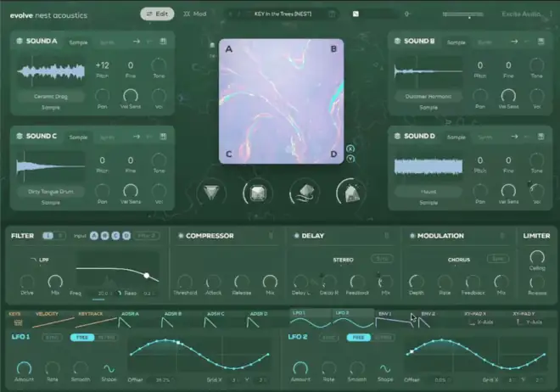This screenshot has width=560, height=392.
Task: Toggle filter input A
Action: coord(94,236)
